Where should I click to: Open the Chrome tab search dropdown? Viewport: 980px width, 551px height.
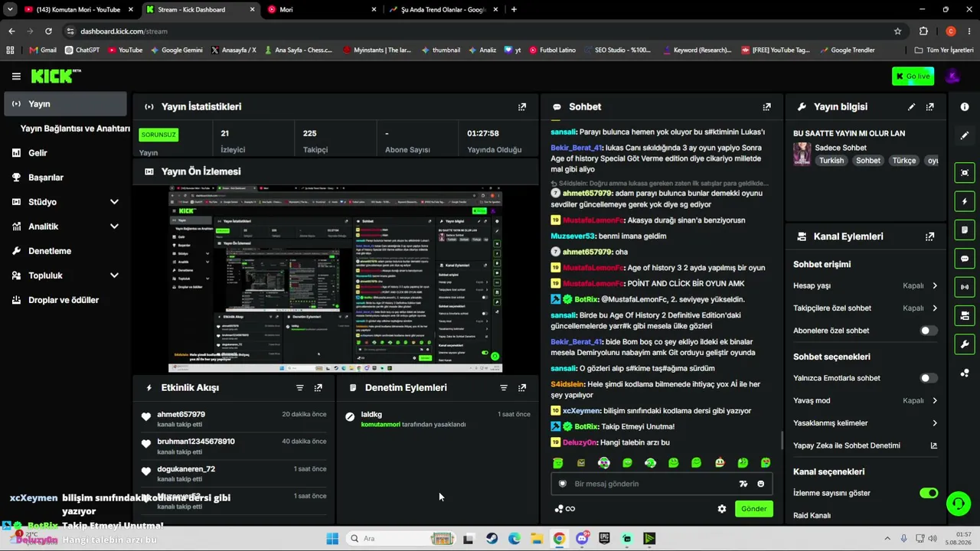tap(10, 9)
